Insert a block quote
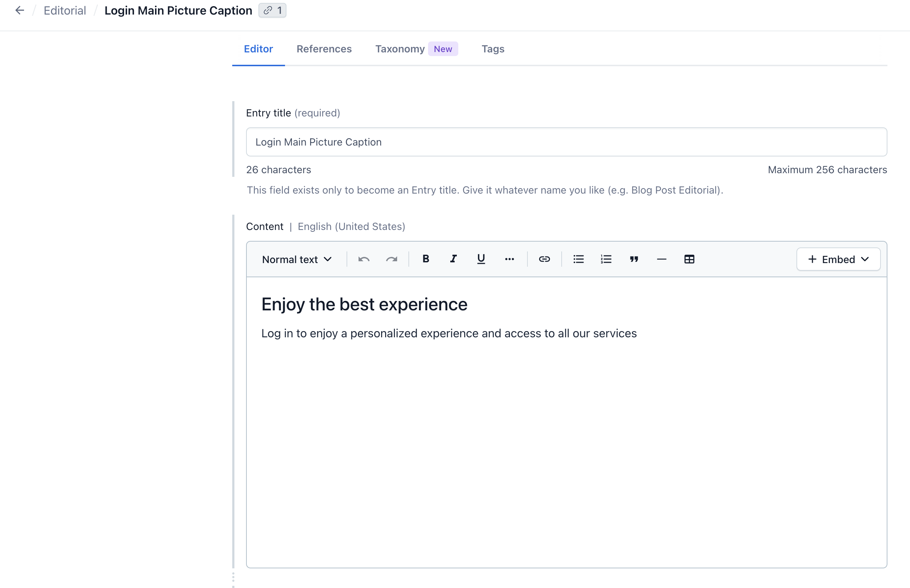This screenshot has width=910, height=588. [634, 259]
